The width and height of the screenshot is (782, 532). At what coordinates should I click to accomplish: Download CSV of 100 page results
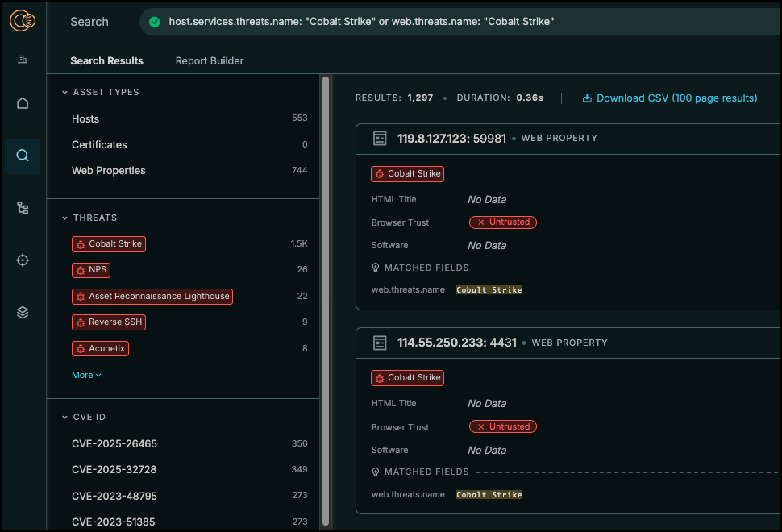(669, 98)
